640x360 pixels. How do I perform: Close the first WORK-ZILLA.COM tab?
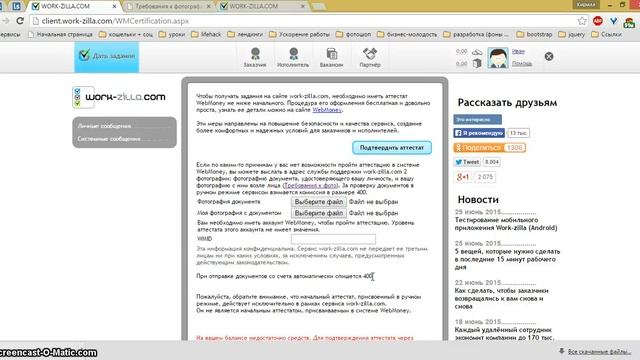click(114, 7)
